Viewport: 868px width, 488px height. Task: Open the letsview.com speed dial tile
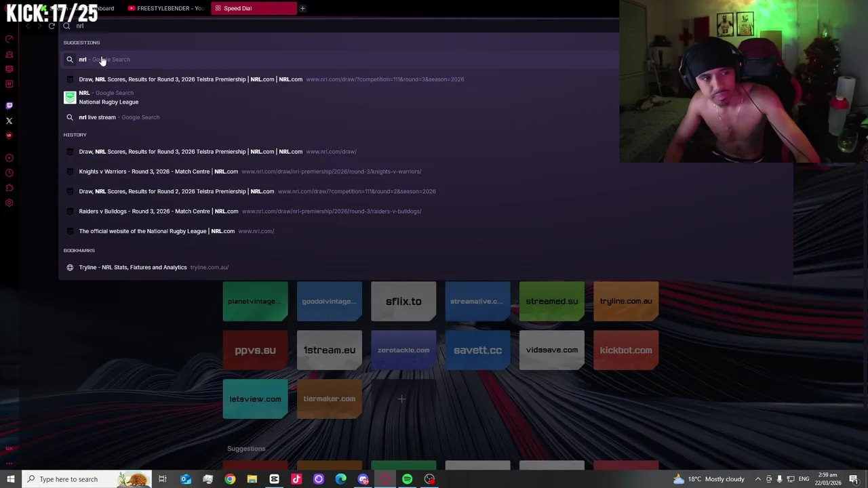(255, 399)
